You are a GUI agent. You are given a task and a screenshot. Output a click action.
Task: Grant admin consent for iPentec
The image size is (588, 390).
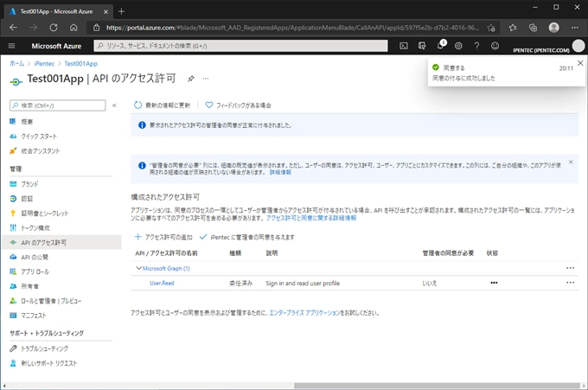(247, 237)
